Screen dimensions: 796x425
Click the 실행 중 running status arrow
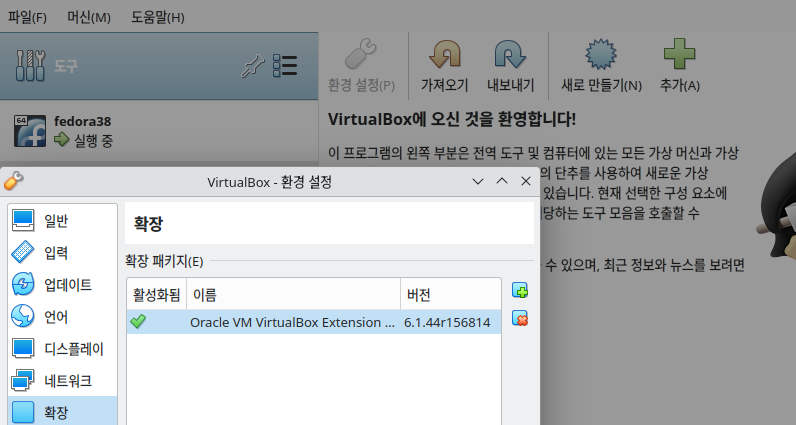coord(61,139)
